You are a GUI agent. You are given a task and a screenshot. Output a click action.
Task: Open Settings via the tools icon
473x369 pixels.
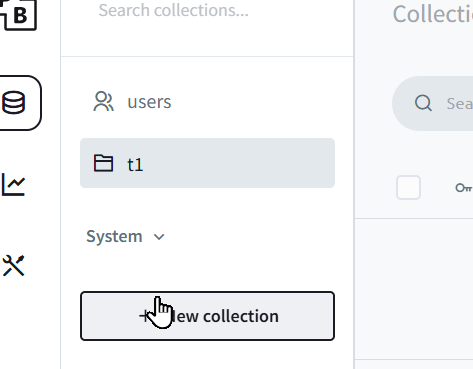click(14, 266)
